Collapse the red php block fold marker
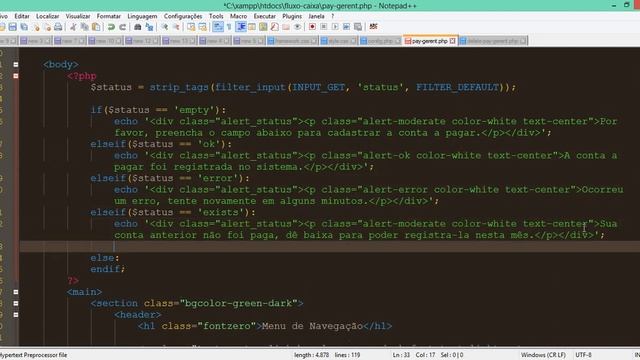This screenshot has height=360, width=640. point(16,76)
